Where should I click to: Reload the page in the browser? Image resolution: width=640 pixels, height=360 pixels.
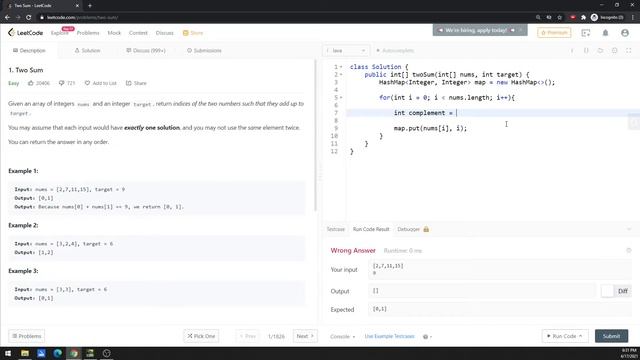pos(29,17)
